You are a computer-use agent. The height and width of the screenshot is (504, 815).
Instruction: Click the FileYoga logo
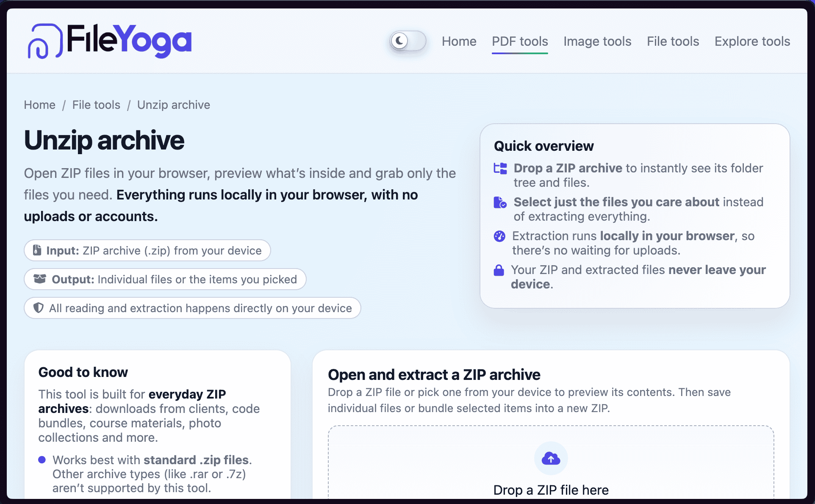click(110, 41)
